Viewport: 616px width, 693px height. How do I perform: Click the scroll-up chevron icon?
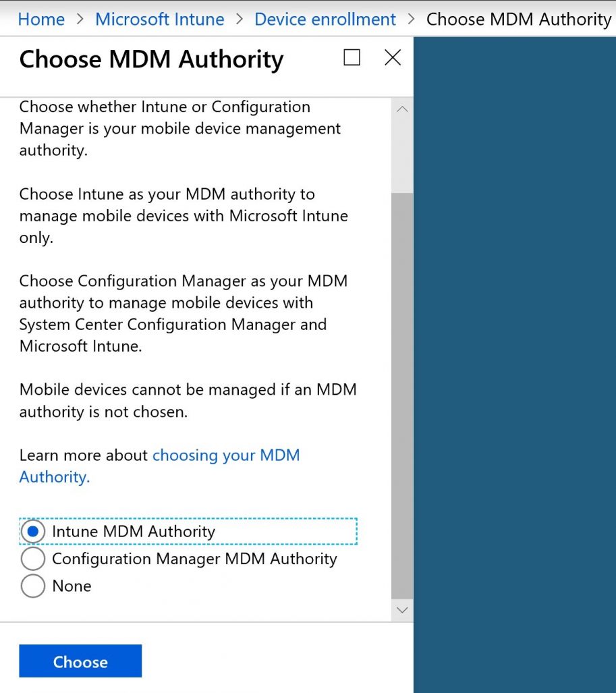pyautogui.click(x=402, y=108)
